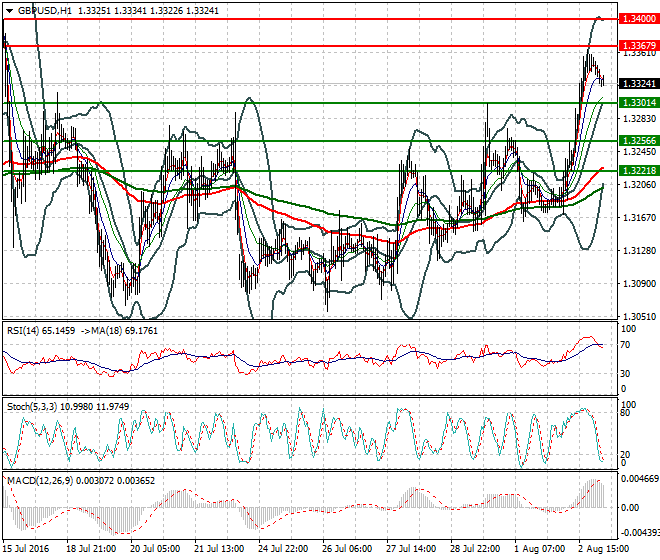Click the current price label 1.33241
Viewport: 660px width, 560px height.
[x=639, y=83]
